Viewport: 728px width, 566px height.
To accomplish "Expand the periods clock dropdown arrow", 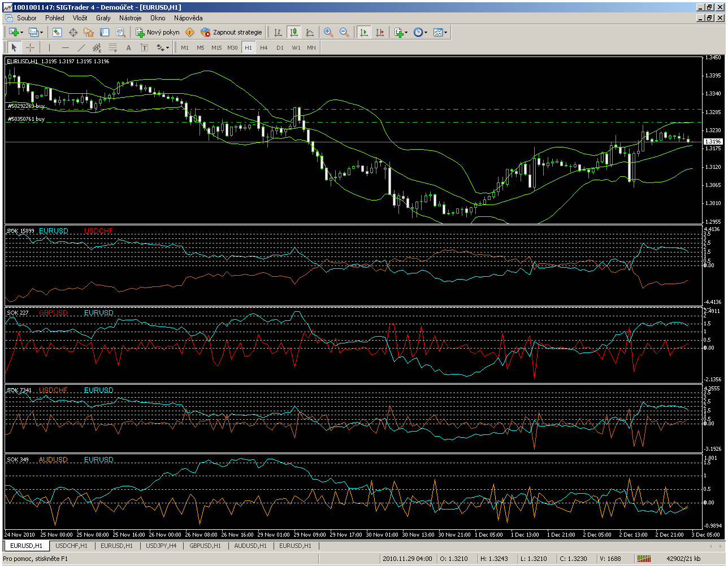I will click(426, 33).
